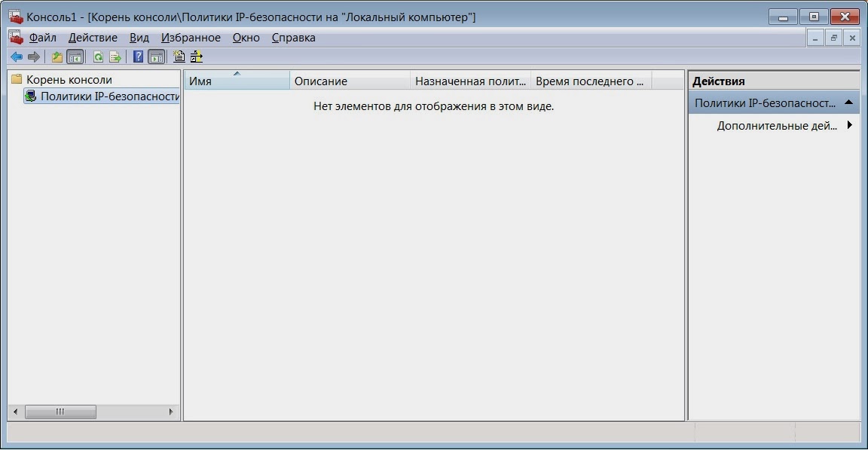Click the Export List icon
The image size is (868, 450).
coord(115,57)
